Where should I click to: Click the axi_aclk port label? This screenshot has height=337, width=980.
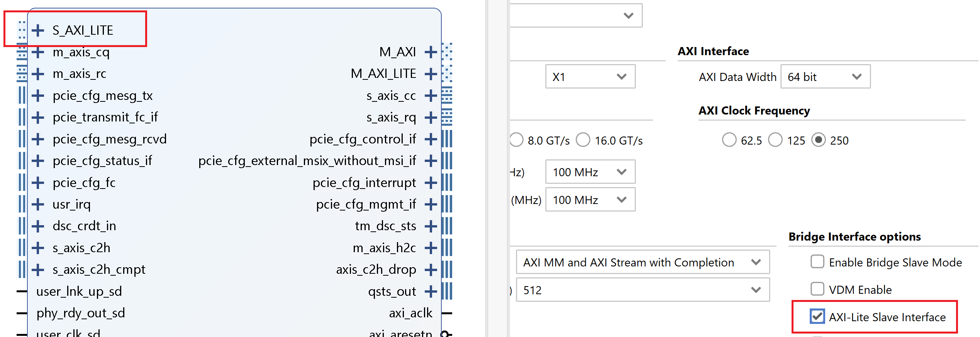pos(410,313)
